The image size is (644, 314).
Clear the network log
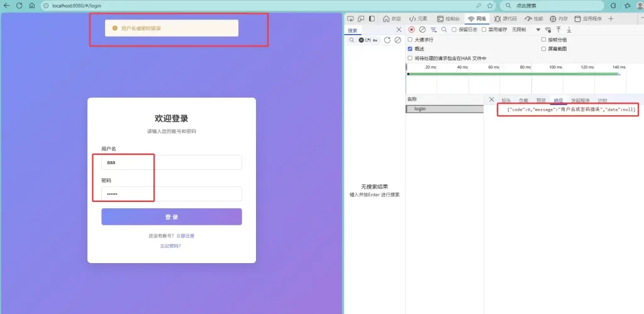(x=423, y=30)
